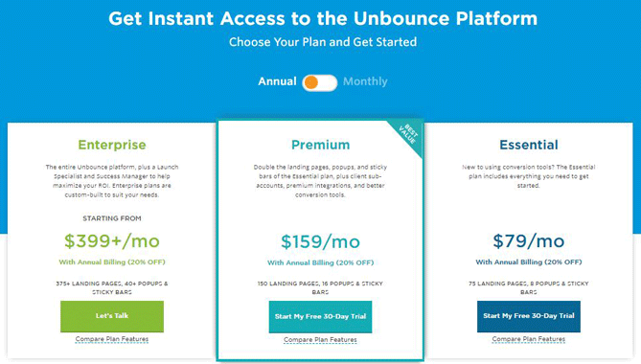Switch to Monthly billing label
This screenshot has width=641, height=364.
point(365,81)
